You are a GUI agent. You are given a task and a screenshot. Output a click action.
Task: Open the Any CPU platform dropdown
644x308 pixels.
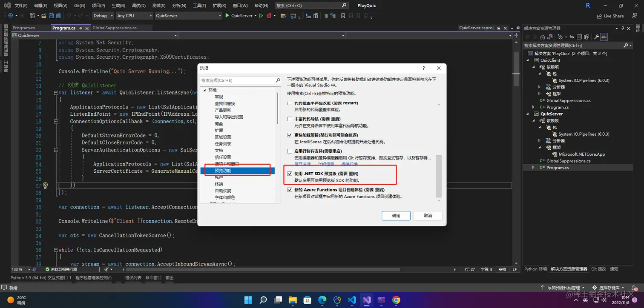pos(134,15)
